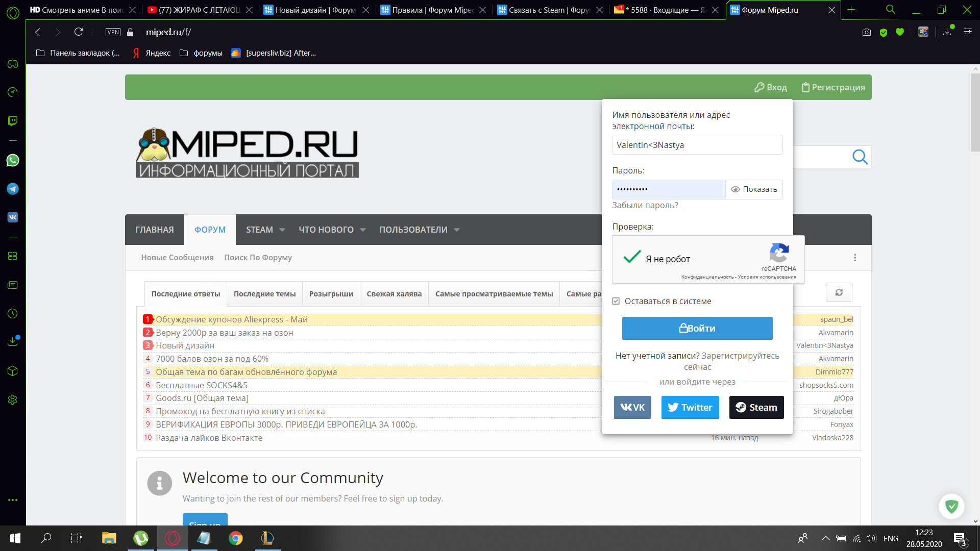The width and height of the screenshot is (980, 551).
Task: Expand the ЧТО НОВОГО dropdown arrow
Action: tap(363, 230)
